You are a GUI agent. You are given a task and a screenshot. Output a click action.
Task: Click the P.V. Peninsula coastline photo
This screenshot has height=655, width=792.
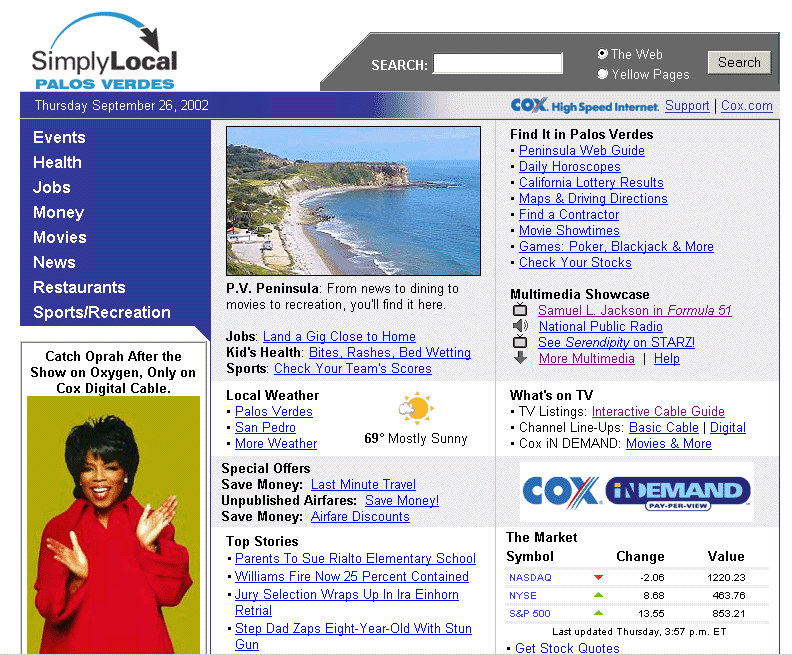[x=353, y=200]
